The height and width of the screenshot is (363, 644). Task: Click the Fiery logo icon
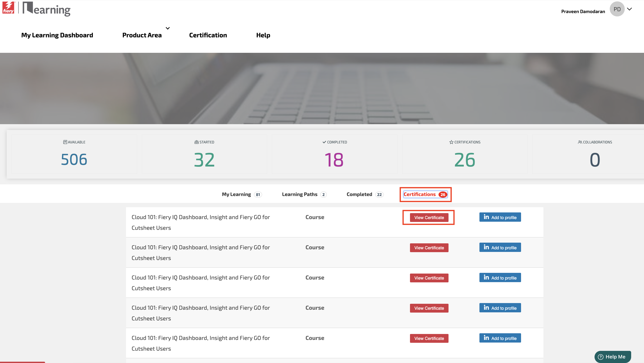(x=8, y=8)
